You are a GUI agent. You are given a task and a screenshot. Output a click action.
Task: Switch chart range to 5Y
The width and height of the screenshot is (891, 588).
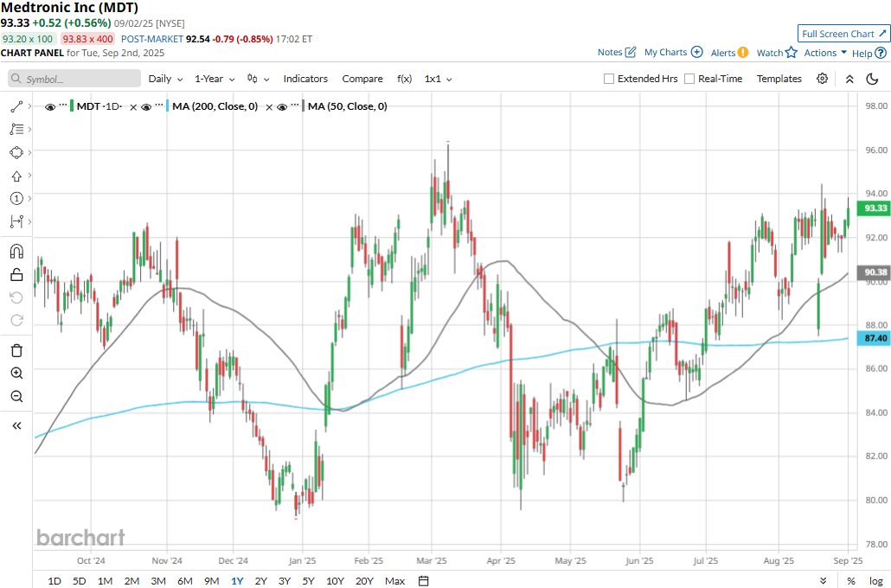tap(308, 580)
